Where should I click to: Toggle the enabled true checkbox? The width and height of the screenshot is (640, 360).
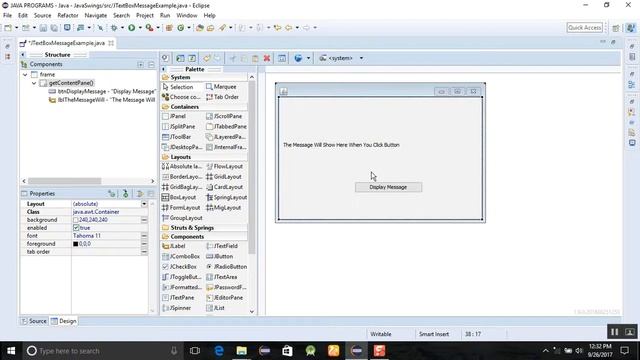[x=76, y=228]
